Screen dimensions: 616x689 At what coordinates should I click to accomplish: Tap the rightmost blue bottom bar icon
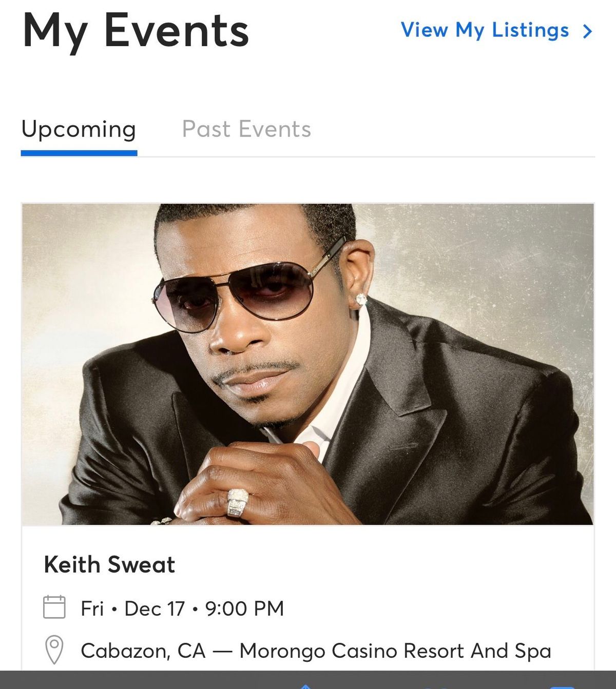coord(562,686)
